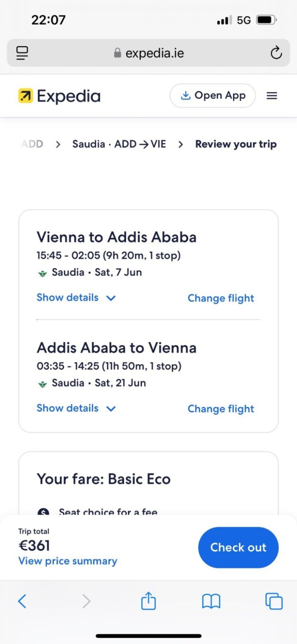
Task: Tap the Expedia logo
Action: 59,96
